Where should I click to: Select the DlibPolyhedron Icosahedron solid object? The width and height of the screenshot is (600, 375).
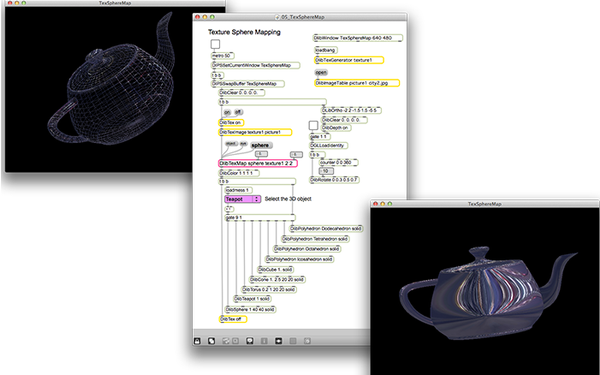pyautogui.click(x=300, y=259)
